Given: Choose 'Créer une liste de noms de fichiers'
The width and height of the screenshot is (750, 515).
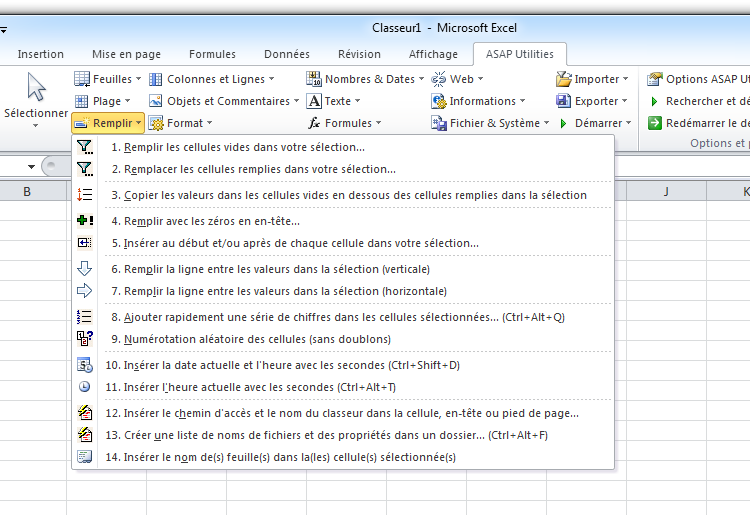Looking at the screenshot, I should (343, 435).
